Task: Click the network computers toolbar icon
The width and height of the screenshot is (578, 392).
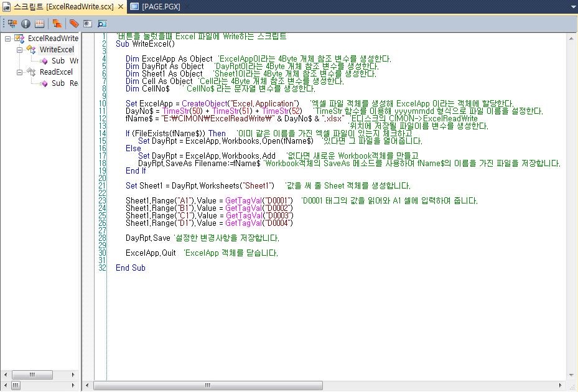Action: pyautogui.click(x=12, y=24)
